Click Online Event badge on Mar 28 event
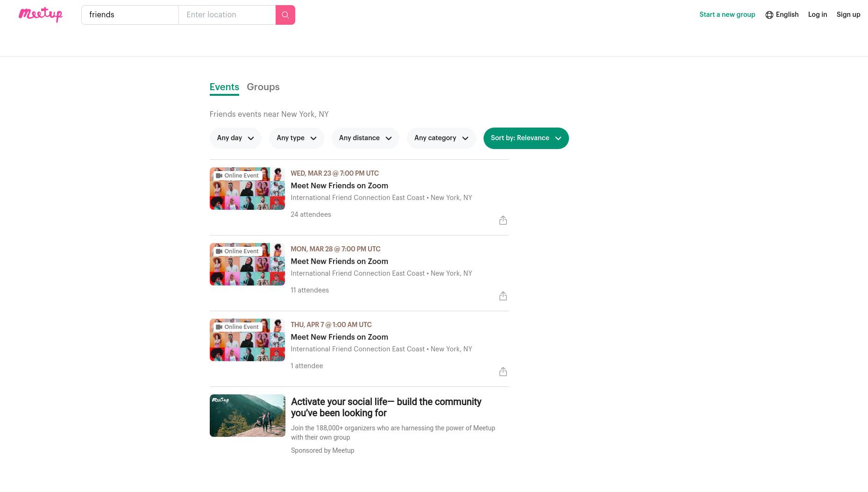Viewport: 868px width, 492px height. [237, 251]
